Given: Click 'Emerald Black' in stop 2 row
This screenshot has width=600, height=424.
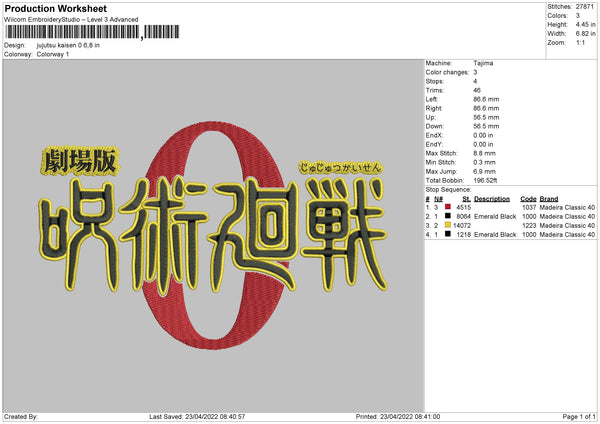Looking at the screenshot, I should click(495, 217).
